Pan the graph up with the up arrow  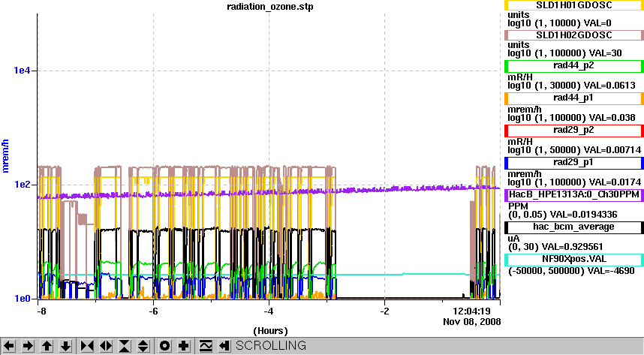click(47, 345)
